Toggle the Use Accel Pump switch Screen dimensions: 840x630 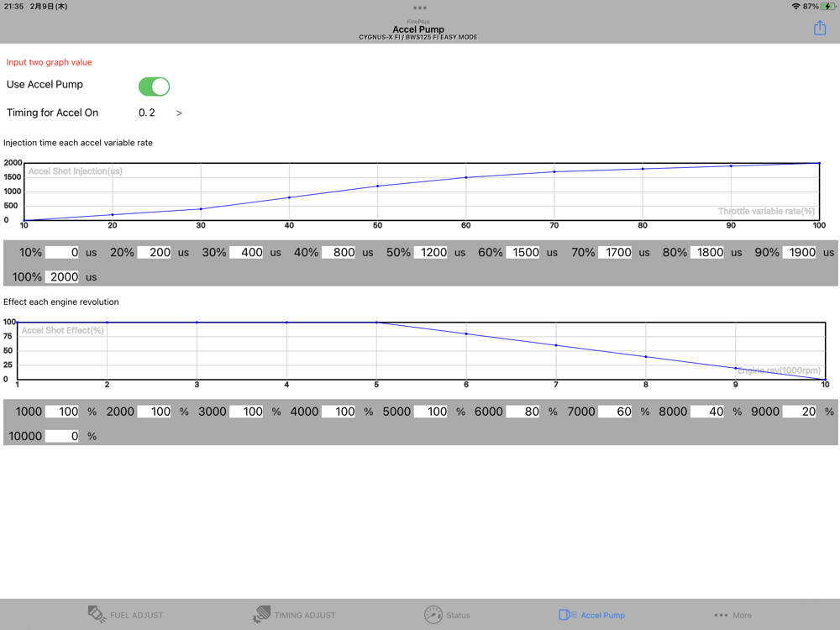click(x=155, y=87)
